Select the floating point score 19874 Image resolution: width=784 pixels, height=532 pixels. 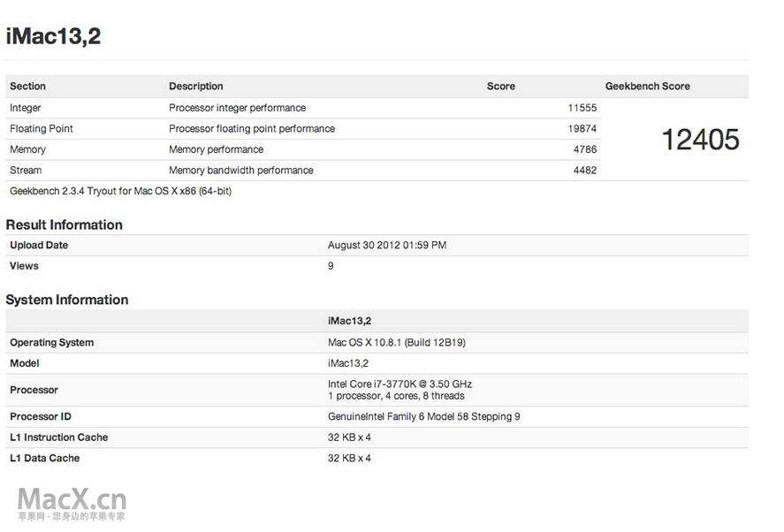(582, 128)
